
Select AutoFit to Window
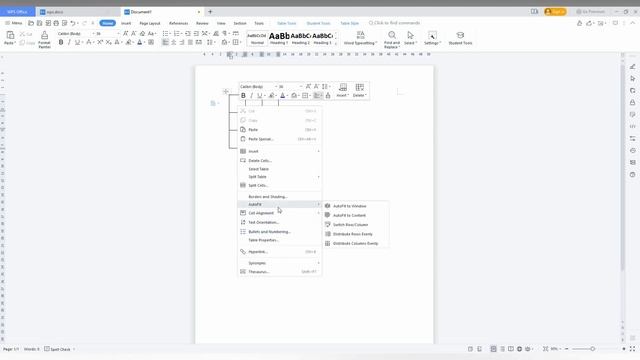pyautogui.click(x=356, y=206)
